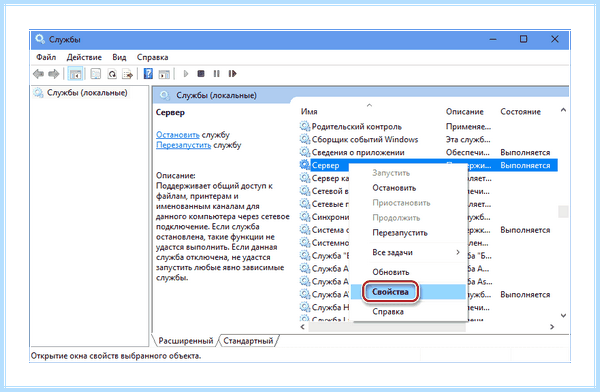
Task: Click the Остановить службу link
Action: pos(178,135)
